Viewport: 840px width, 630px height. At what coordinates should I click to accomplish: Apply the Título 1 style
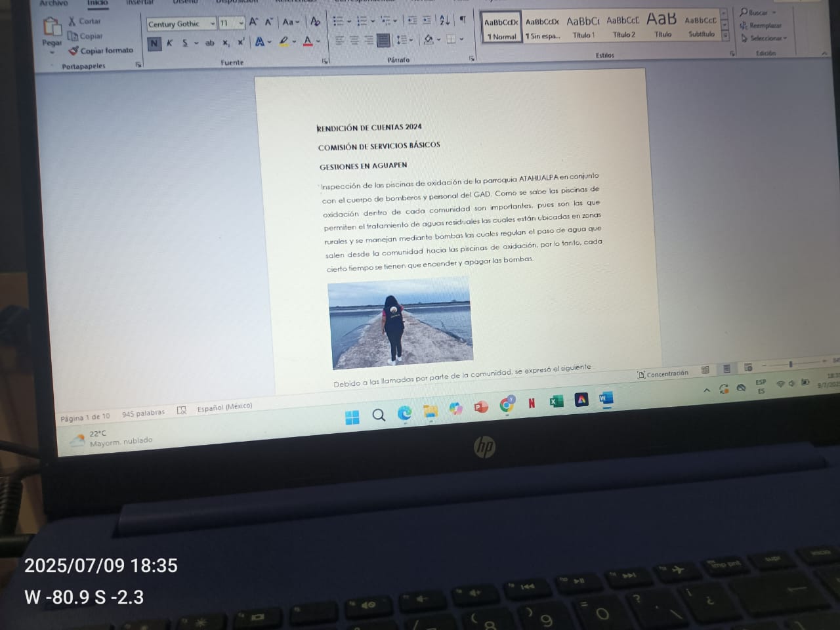pos(583,28)
